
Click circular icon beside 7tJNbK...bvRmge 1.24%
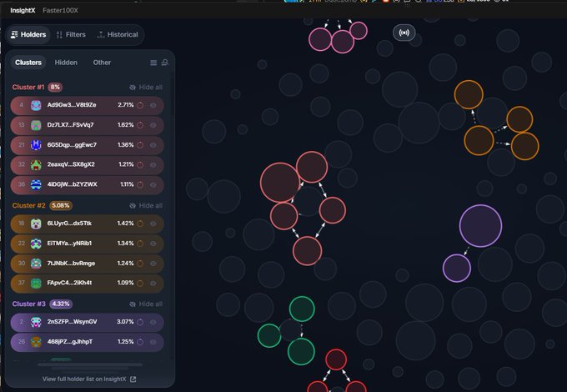[140, 264]
